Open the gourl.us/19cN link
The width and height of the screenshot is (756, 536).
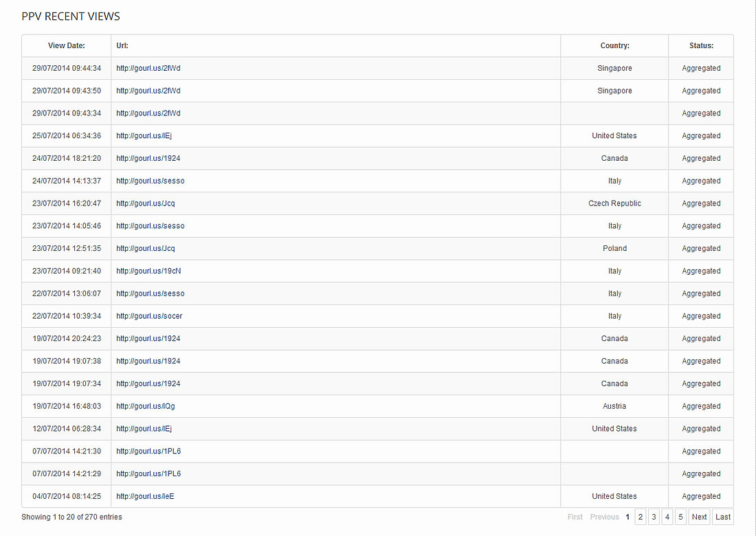click(x=148, y=271)
